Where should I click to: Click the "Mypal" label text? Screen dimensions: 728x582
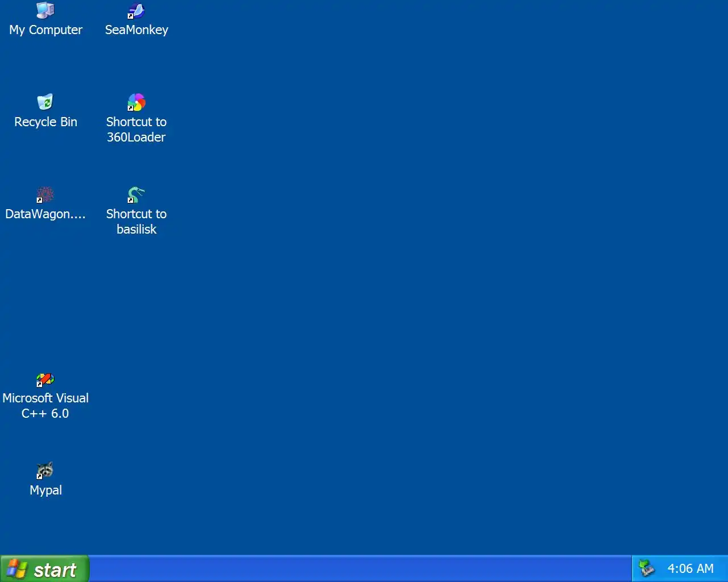tap(45, 490)
